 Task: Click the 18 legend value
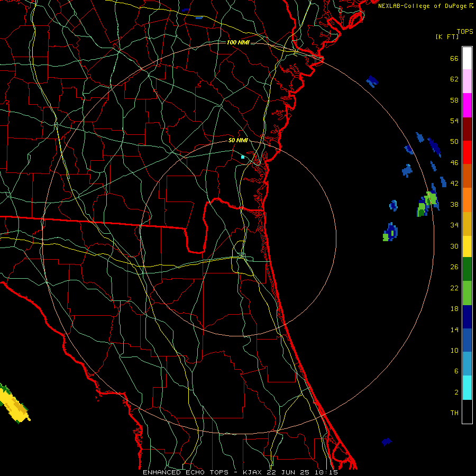pyautogui.click(x=454, y=309)
